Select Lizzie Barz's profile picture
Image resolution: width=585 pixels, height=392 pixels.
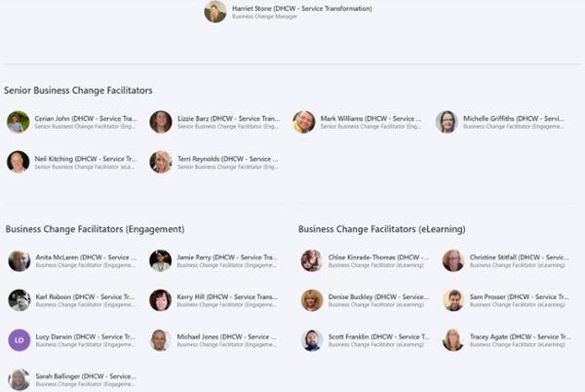[161, 122]
